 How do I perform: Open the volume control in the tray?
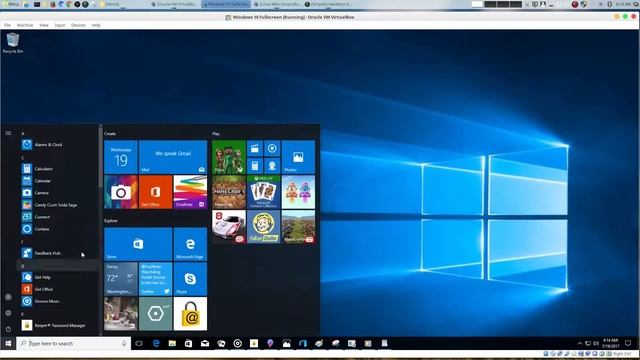tap(596, 343)
